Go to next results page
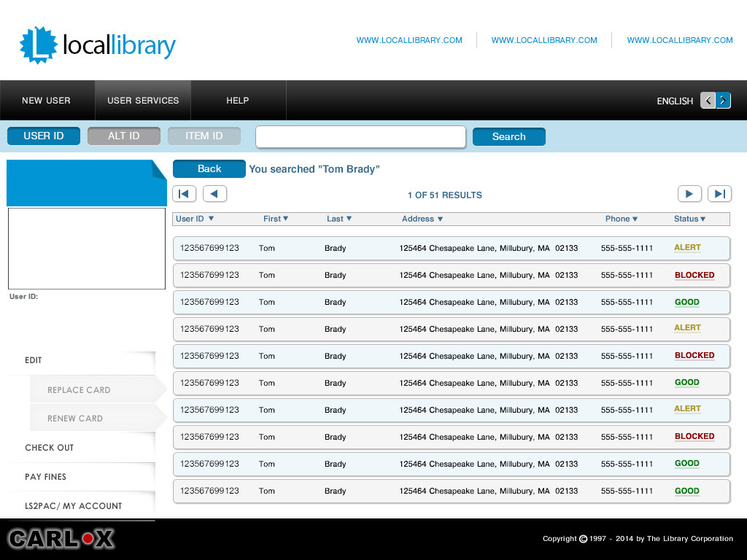The height and width of the screenshot is (560, 747). [x=689, y=194]
